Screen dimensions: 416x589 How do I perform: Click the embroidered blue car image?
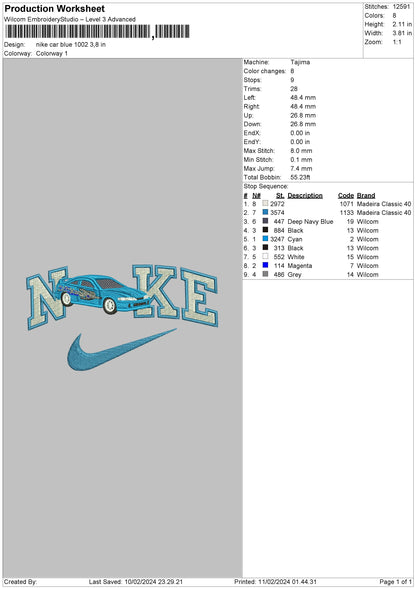[x=104, y=294]
